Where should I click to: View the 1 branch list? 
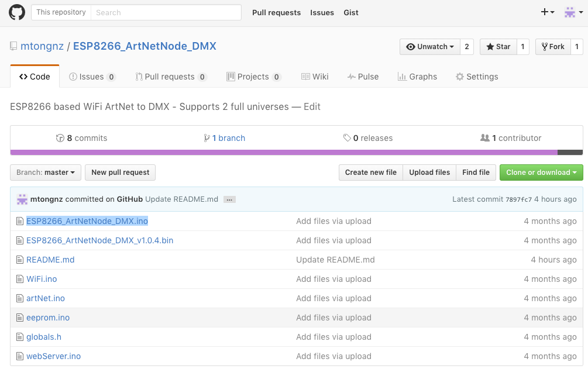(x=224, y=138)
